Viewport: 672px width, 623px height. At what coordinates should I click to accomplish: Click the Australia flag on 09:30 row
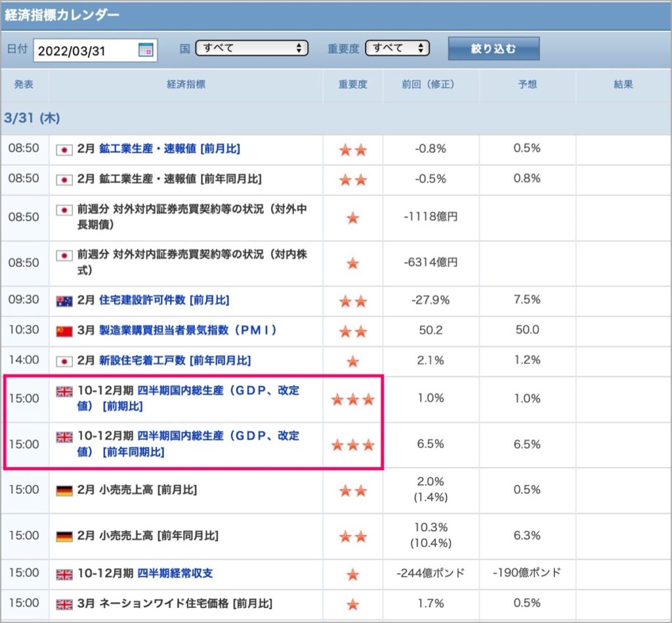pyautogui.click(x=64, y=301)
